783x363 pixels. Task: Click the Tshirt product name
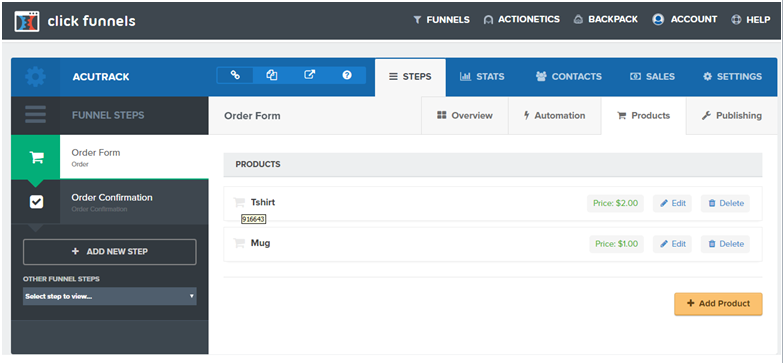[x=263, y=202]
